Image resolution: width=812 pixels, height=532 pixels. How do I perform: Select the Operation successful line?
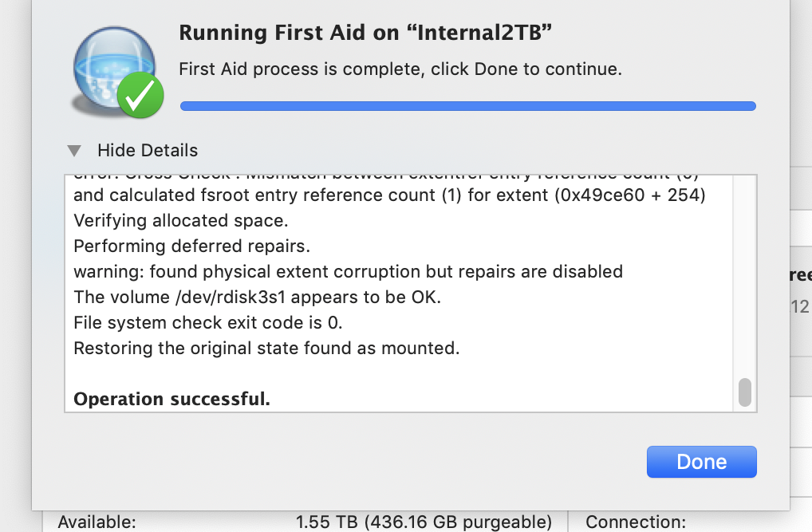coord(172,399)
